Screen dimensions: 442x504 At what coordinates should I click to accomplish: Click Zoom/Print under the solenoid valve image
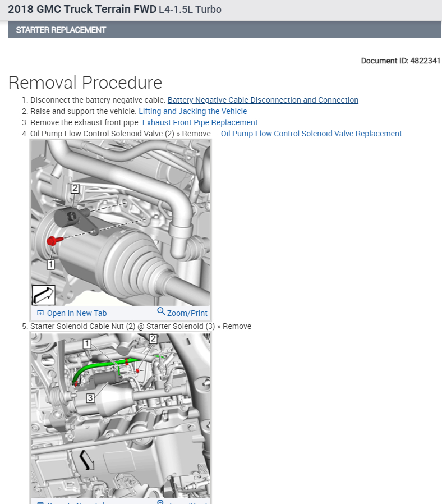coord(187,313)
